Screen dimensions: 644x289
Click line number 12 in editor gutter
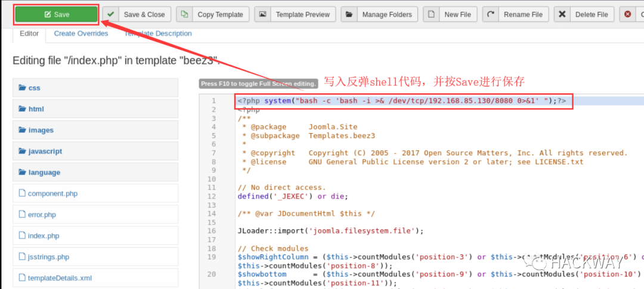click(x=212, y=196)
